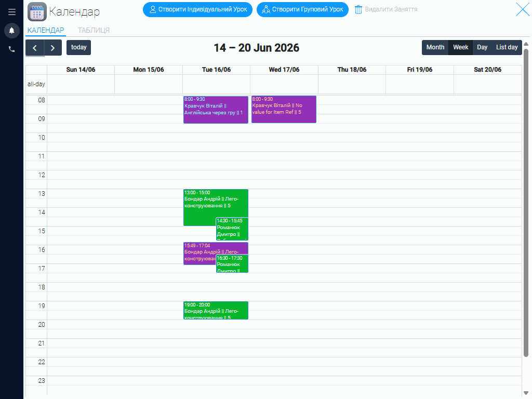This screenshot has width=532, height=399.
Task: Click the Calendar app icon
Action: point(37,11)
